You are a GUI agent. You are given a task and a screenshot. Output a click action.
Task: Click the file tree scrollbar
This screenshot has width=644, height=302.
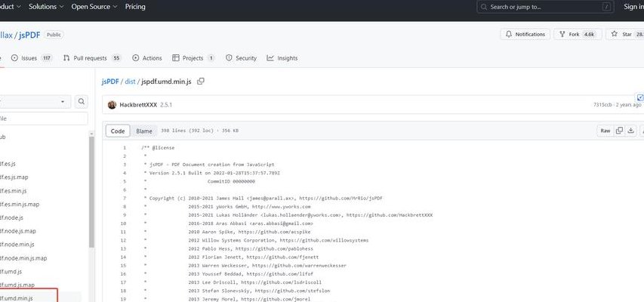coord(91,192)
